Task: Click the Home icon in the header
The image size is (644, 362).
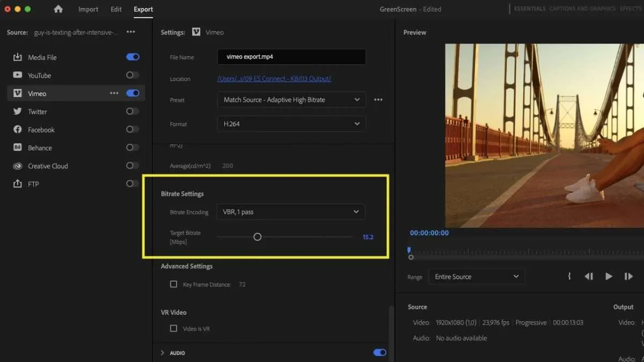Action: (58, 9)
